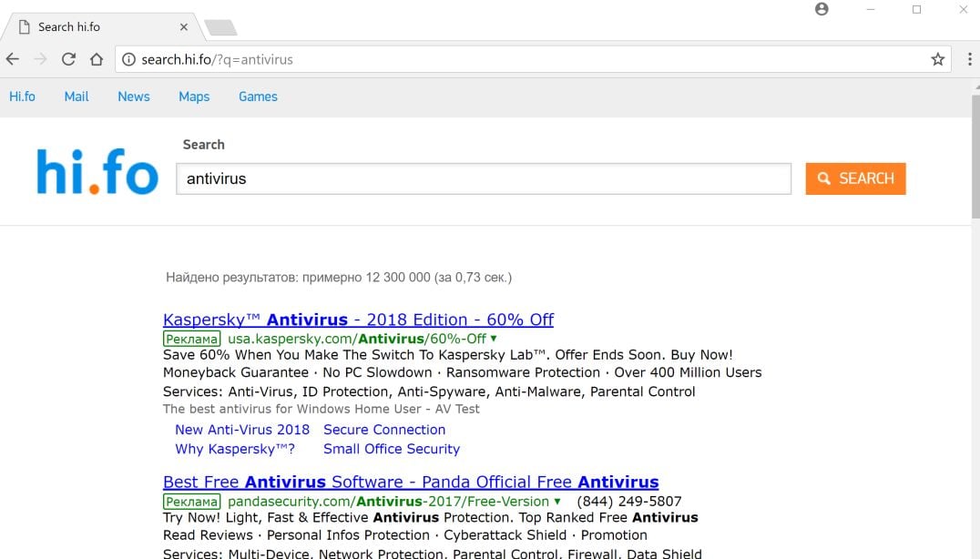Open Kaspersky Antivirus 2018 Edition result
Image resolution: width=980 pixels, height=559 pixels.
click(x=358, y=320)
